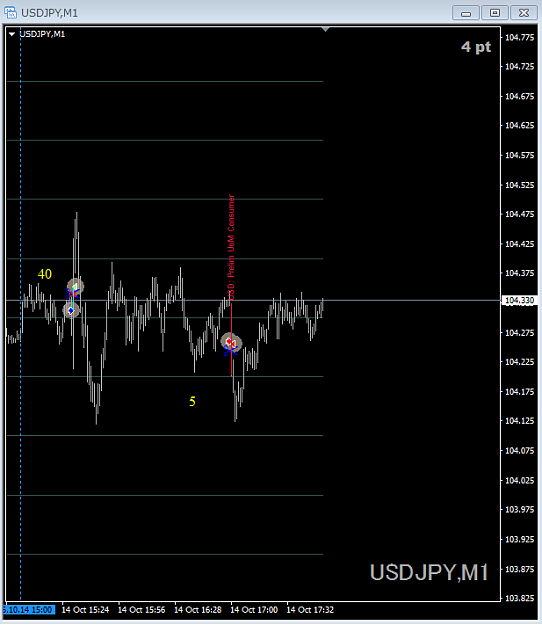Click the highlighted 15:00 time label
The width and height of the screenshot is (542, 625).
pos(29,610)
